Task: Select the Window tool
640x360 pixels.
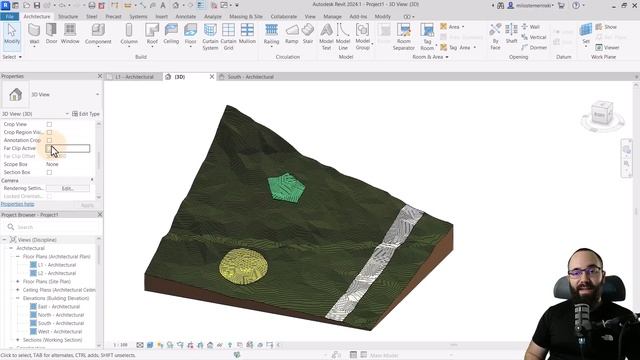Action: point(70,33)
